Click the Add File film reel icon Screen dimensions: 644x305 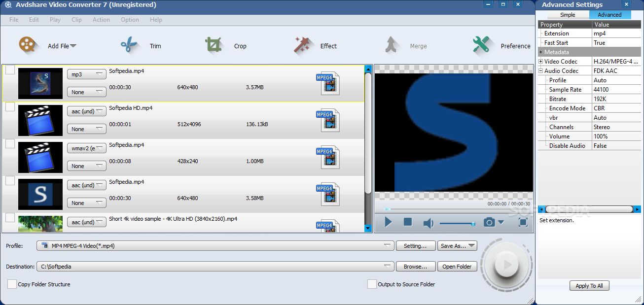click(x=29, y=45)
